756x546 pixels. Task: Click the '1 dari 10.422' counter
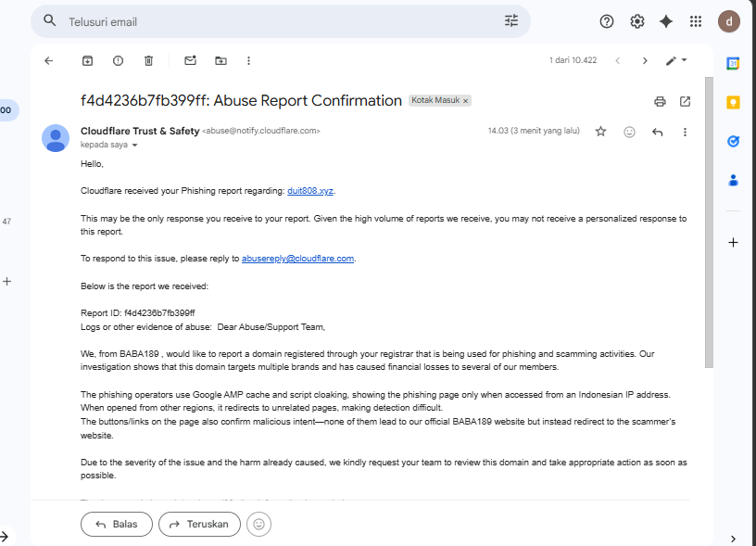(573, 60)
